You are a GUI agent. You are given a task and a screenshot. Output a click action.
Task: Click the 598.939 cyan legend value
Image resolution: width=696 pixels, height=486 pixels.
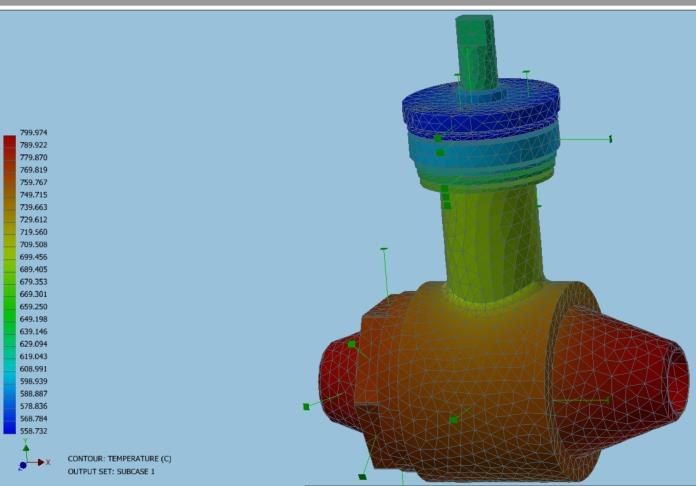[33, 381]
